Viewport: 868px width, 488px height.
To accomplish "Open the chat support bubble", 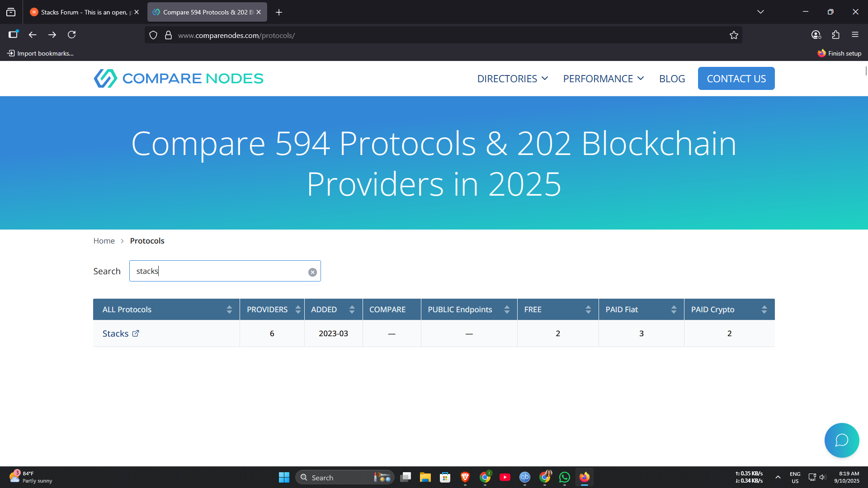I will pos(841,440).
